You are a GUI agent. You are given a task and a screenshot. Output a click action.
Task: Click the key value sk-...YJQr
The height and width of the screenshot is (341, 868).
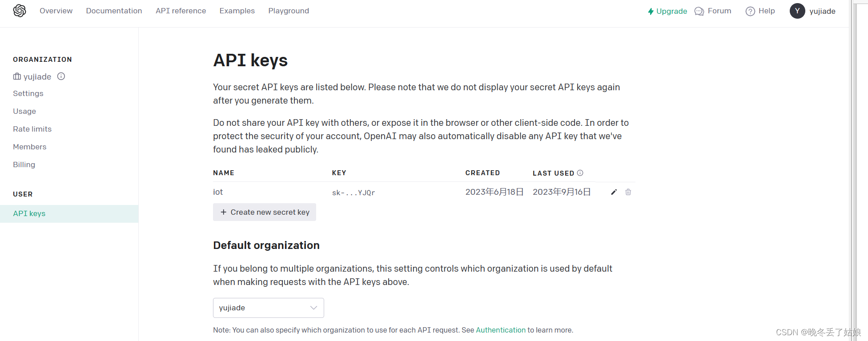(354, 193)
